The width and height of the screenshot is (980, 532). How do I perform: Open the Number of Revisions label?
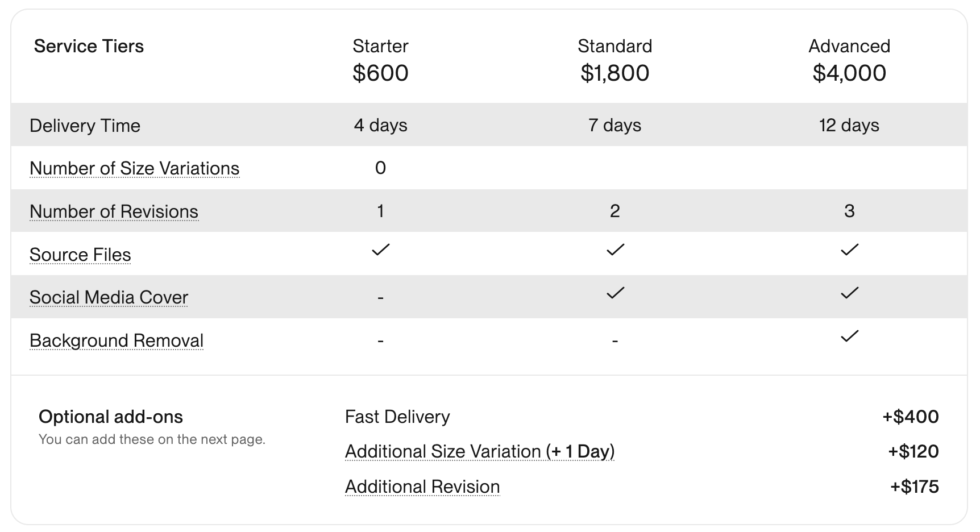tap(114, 211)
